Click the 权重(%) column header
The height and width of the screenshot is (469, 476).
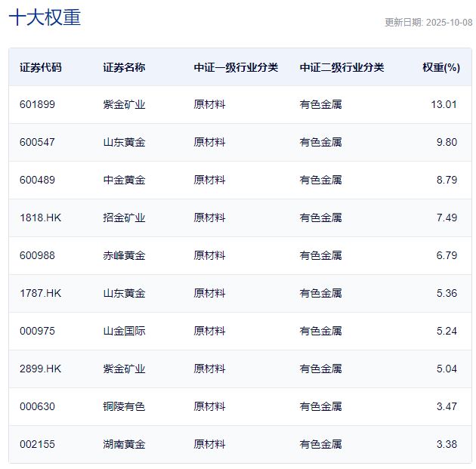coord(441,67)
